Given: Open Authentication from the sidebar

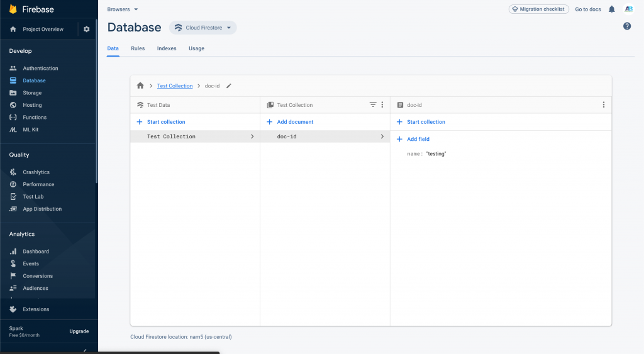Looking at the screenshot, I should point(40,68).
